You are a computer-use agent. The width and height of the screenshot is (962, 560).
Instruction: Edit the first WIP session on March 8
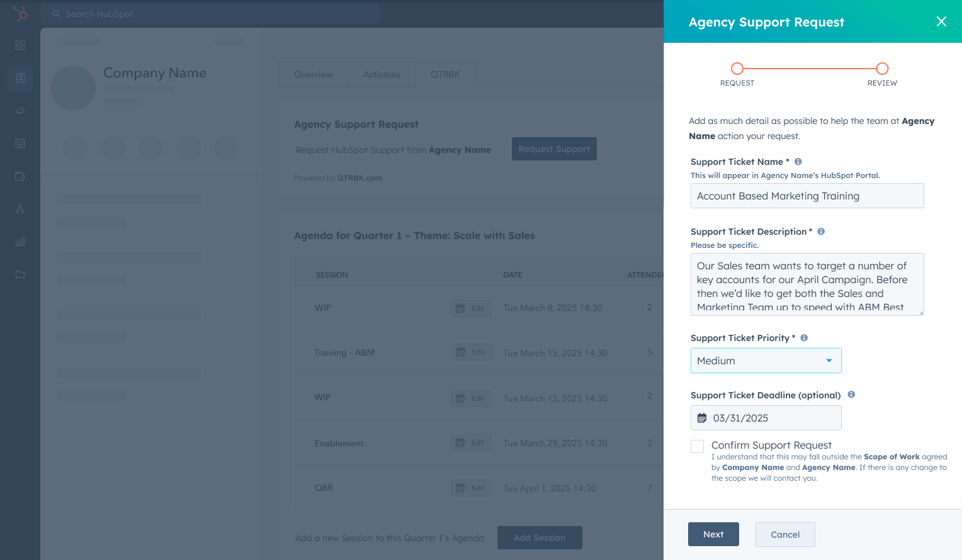472,308
